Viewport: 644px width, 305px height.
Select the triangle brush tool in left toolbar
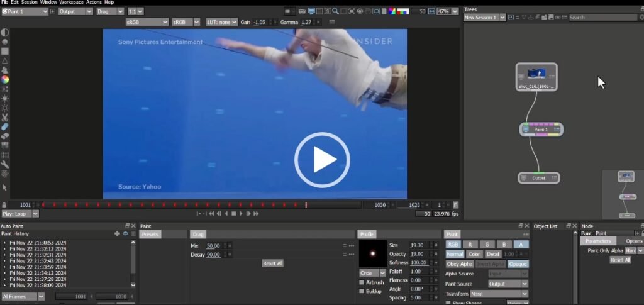[x=4, y=61]
